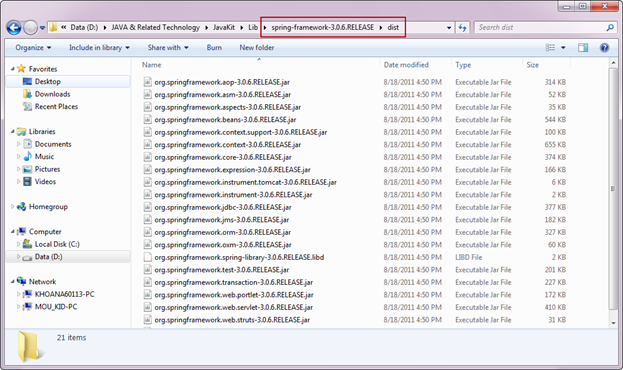Select the instrument.tomcat jar file icon
The width and height of the screenshot is (623, 370).
point(147,182)
